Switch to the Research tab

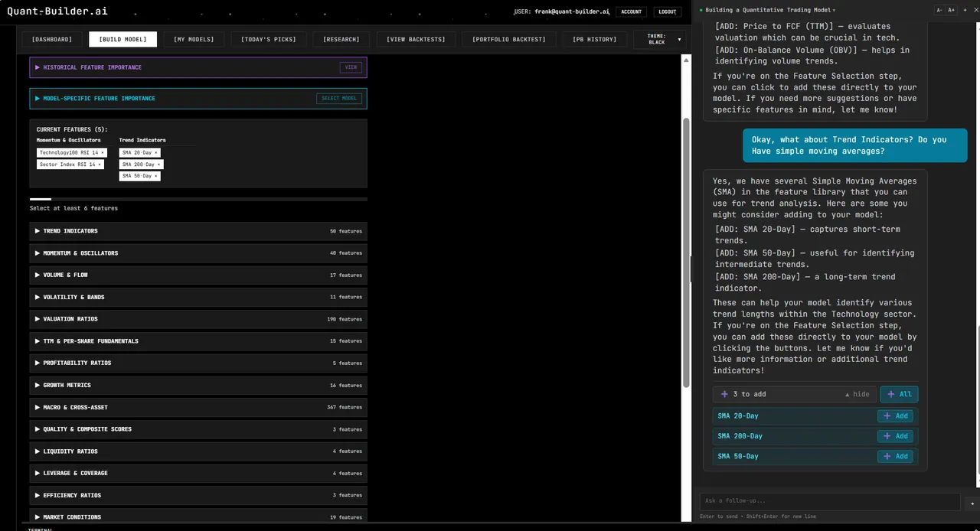pos(341,39)
